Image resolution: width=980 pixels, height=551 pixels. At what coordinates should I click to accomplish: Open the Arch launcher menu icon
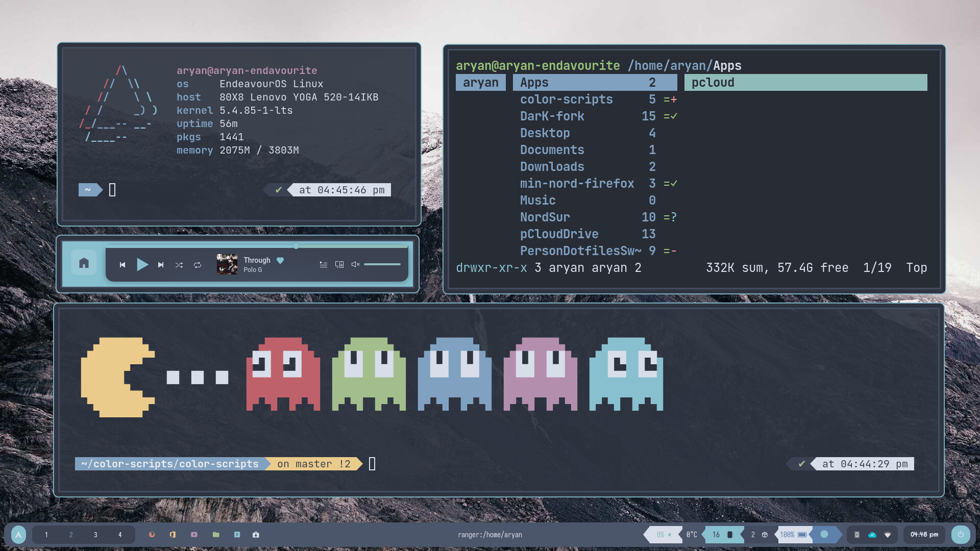click(18, 535)
